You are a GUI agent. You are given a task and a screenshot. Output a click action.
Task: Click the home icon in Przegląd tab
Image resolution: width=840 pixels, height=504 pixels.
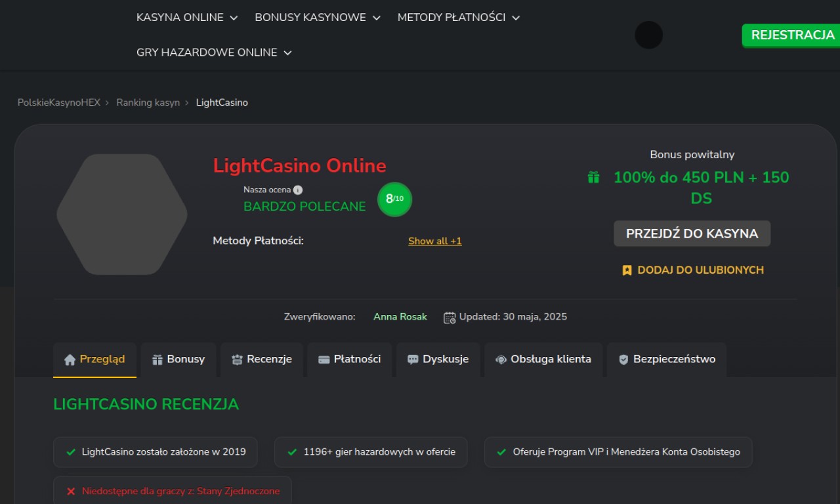70,360
